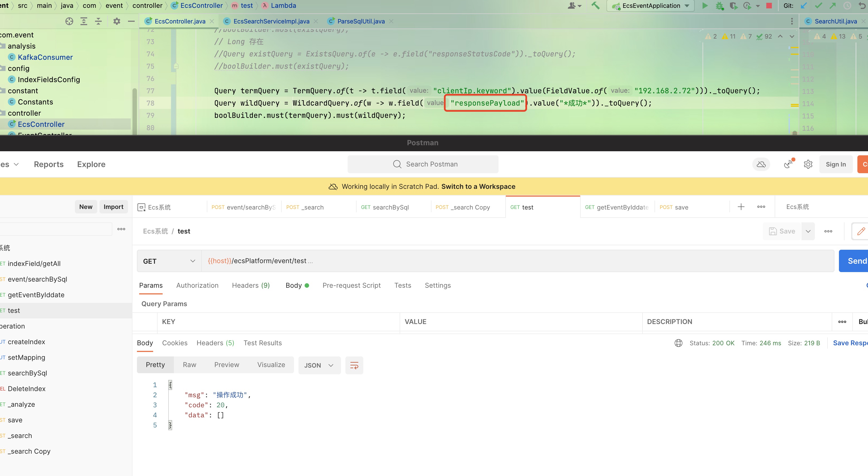This screenshot has width=868, height=476.
Task: Switch to ParseSqlUtil.java editor tab
Action: [x=361, y=21]
